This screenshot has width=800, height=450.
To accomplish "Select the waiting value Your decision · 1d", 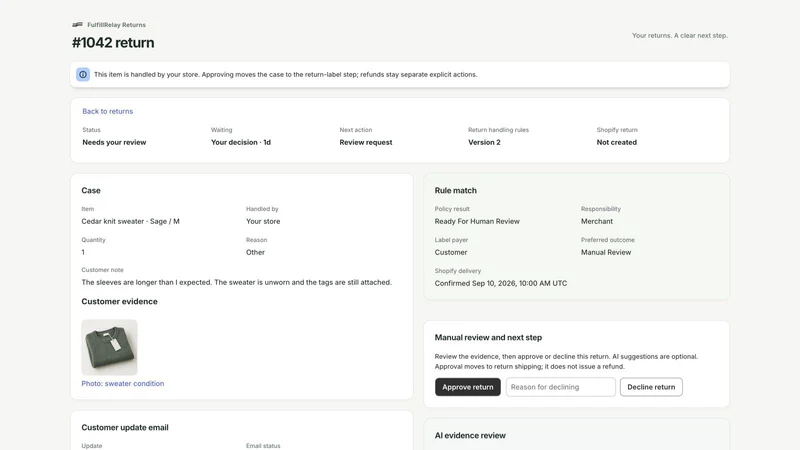I will (x=241, y=142).
